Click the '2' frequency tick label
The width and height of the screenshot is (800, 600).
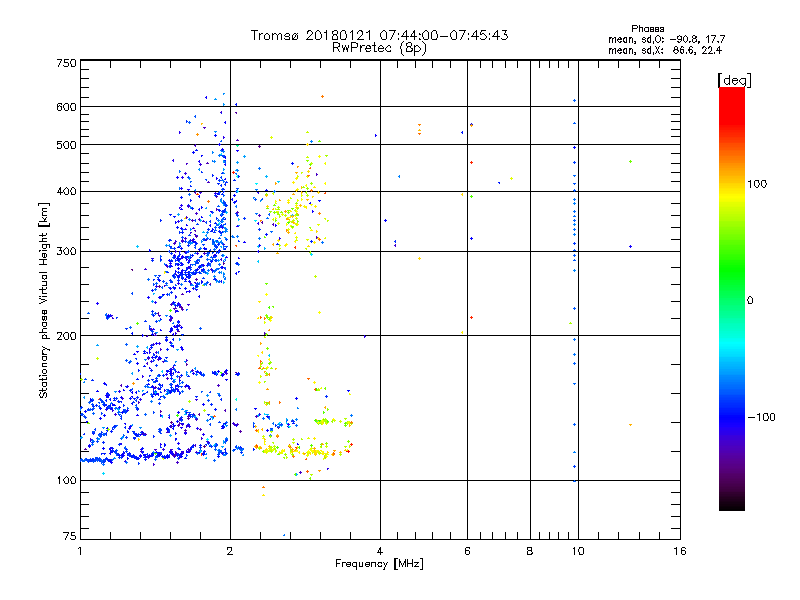point(230,551)
